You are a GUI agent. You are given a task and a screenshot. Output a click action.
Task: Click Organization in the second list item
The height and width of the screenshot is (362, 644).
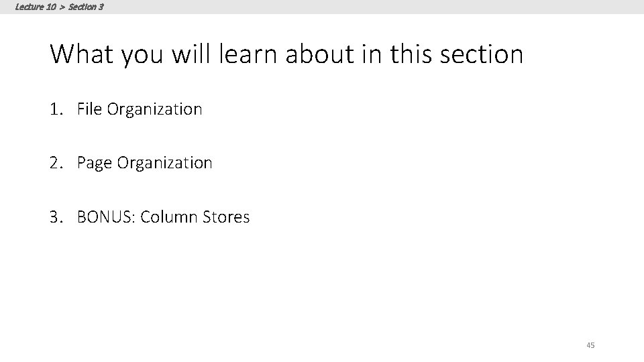[164, 163]
